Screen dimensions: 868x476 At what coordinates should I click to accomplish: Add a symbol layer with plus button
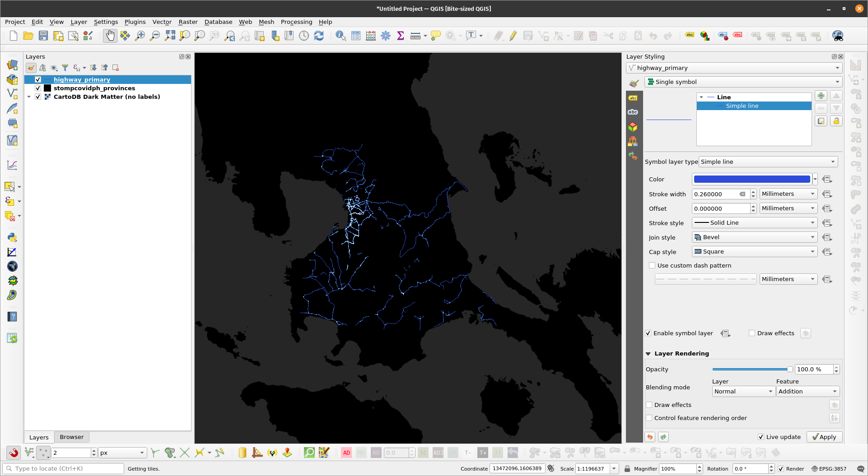tap(821, 96)
